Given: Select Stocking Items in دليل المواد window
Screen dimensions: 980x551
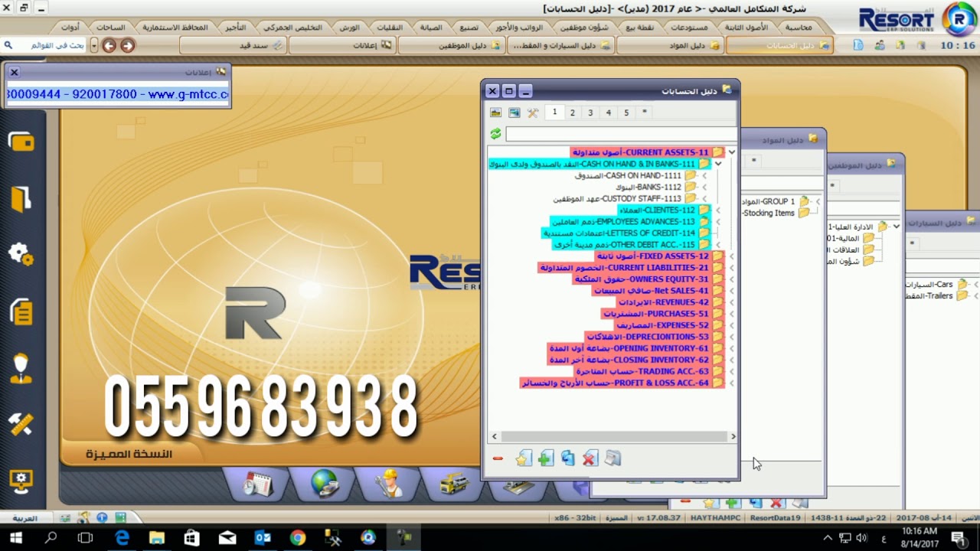Looking at the screenshot, I should 769,213.
